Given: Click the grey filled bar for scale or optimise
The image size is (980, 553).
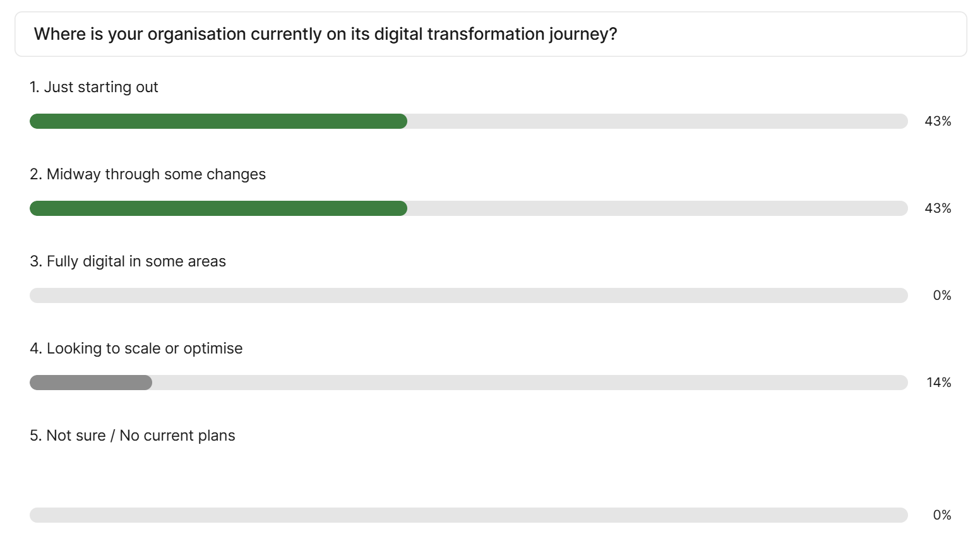Looking at the screenshot, I should [x=91, y=383].
